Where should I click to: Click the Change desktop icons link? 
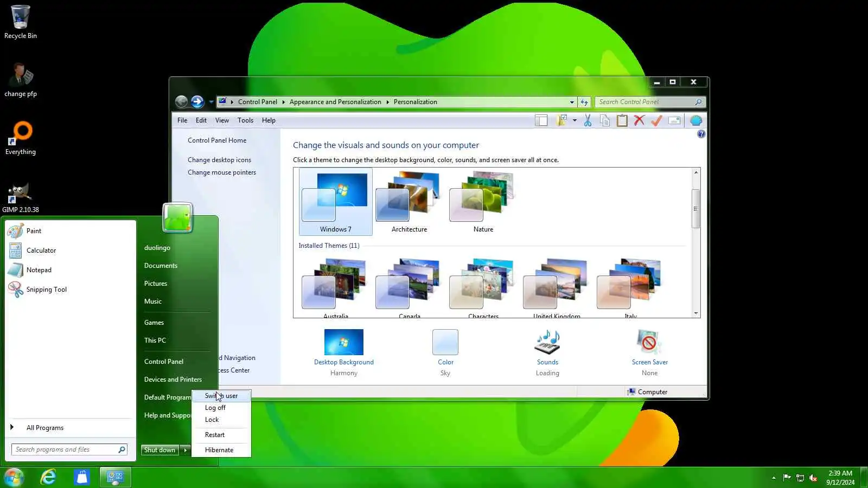tap(219, 160)
